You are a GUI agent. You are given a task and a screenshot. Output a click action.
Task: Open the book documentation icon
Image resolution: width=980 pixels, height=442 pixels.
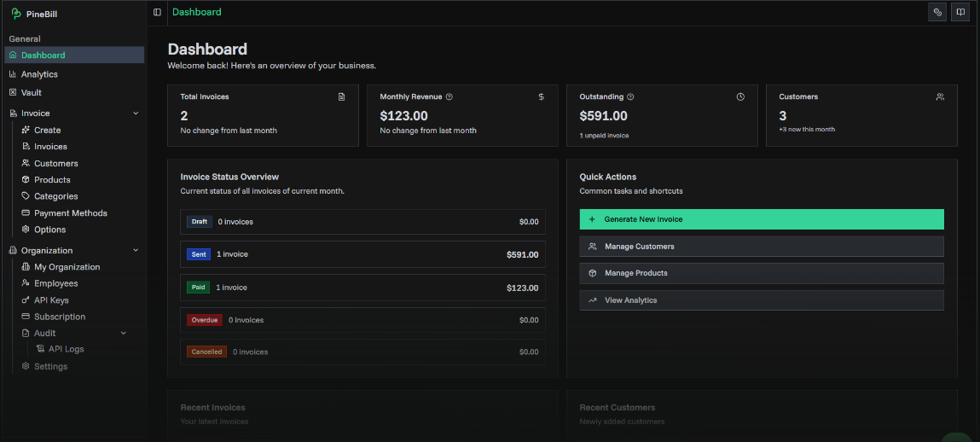tap(960, 12)
